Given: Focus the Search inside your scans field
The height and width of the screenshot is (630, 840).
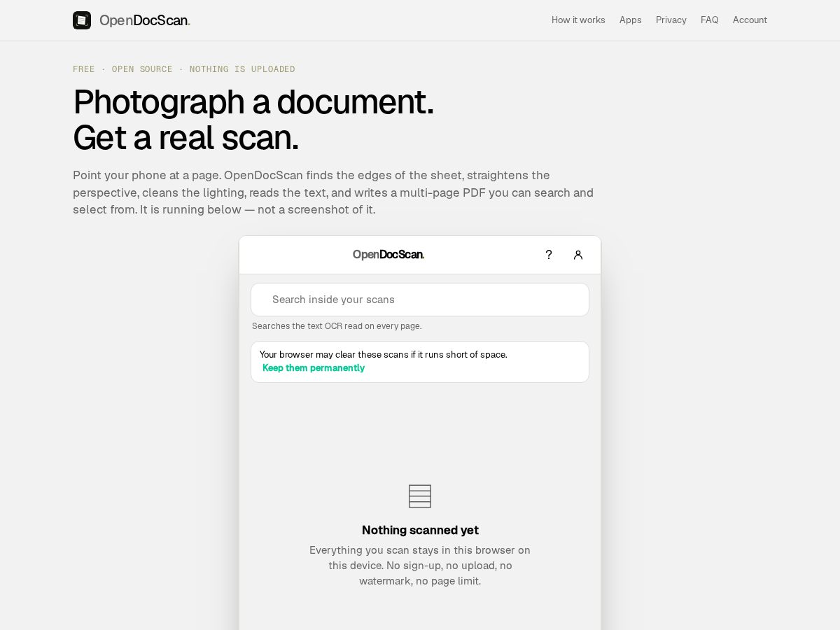Looking at the screenshot, I should pos(420,300).
